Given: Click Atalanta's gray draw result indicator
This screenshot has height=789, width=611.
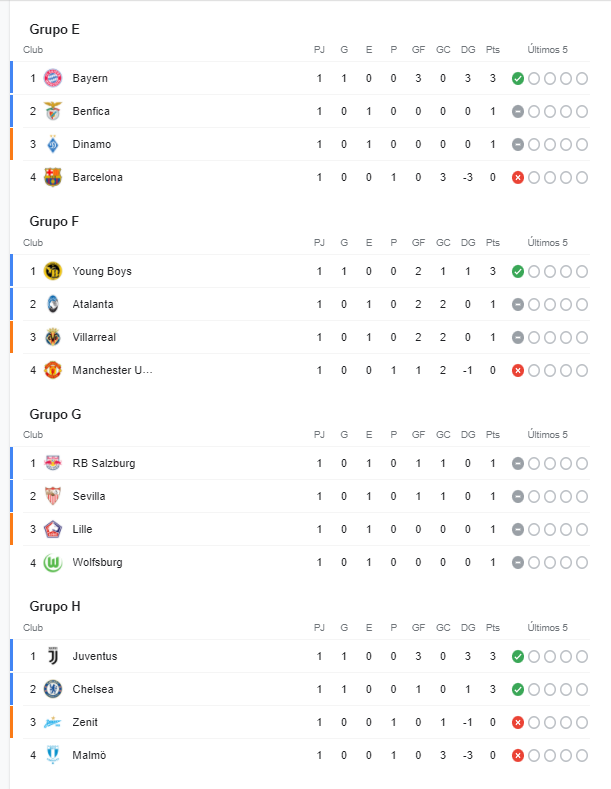Looking at the screenshot, I should point(518,304).
